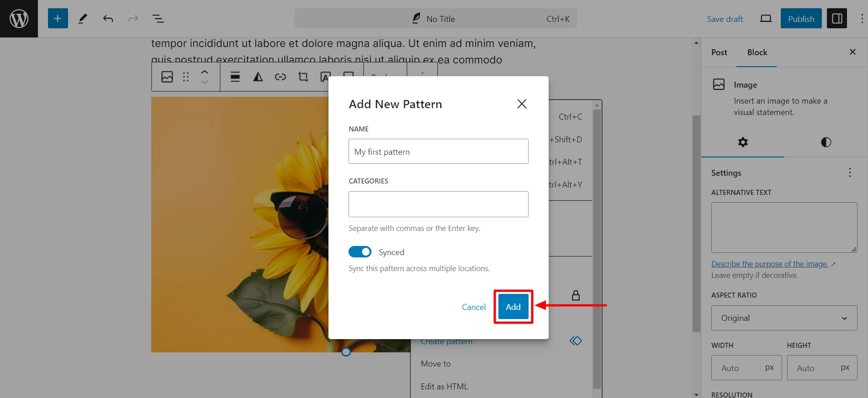Toggle the Settings sidebar icon
This screenshot has height=398, width=868.
[837, 19]
